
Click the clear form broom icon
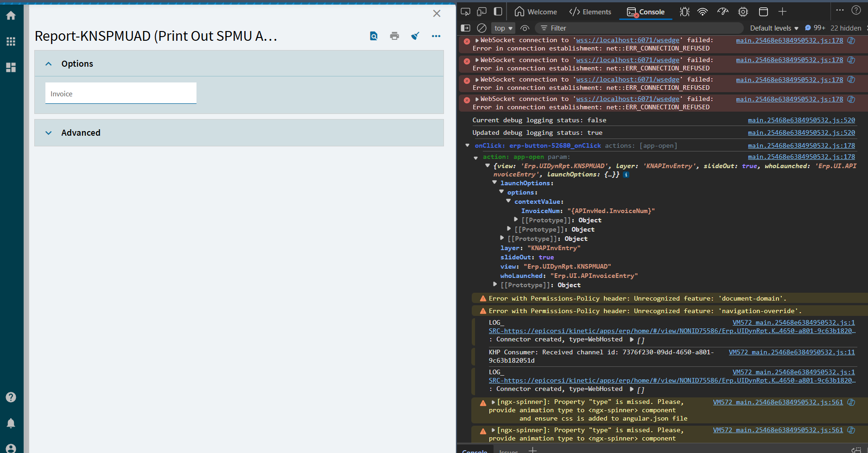point(415,36)
